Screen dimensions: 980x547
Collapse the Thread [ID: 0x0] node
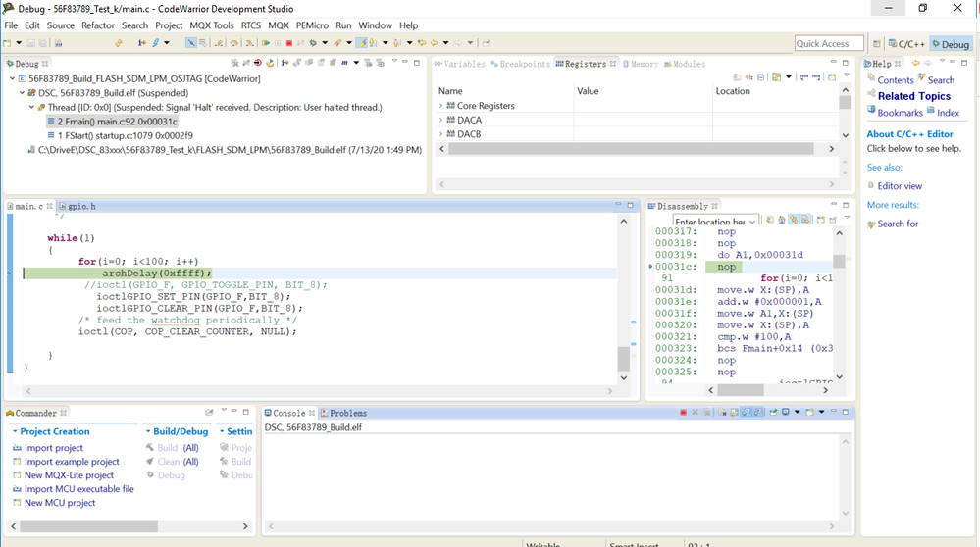[x=29, y=107]
